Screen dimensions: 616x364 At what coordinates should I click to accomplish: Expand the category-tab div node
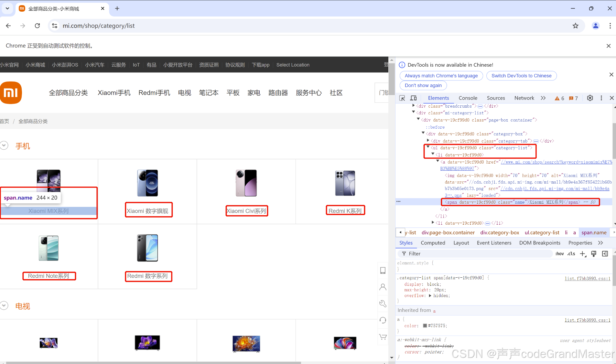[x=428, y=141]
